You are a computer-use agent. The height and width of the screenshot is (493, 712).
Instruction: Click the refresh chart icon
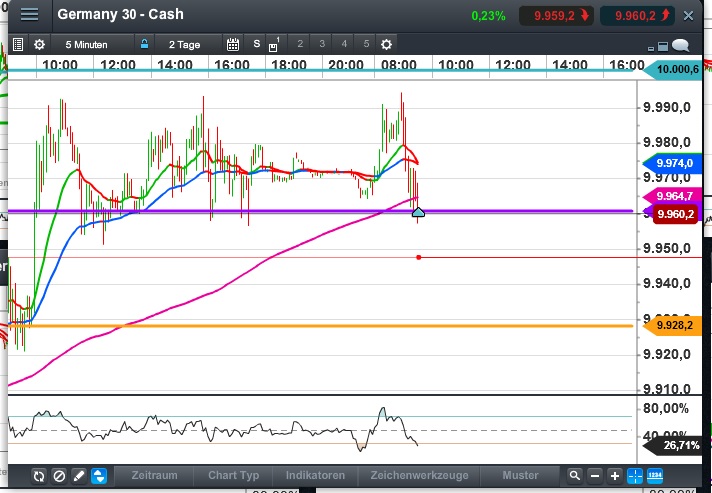tap(39, 476)
